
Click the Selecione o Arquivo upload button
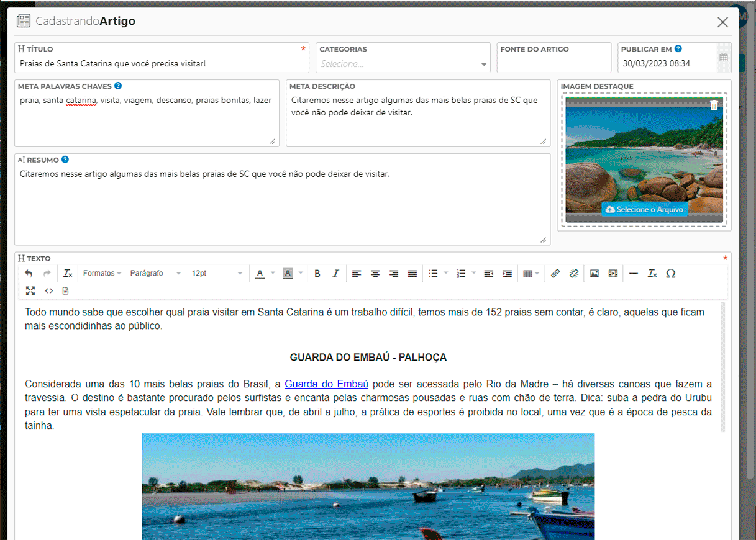click(x=644, y=209)
